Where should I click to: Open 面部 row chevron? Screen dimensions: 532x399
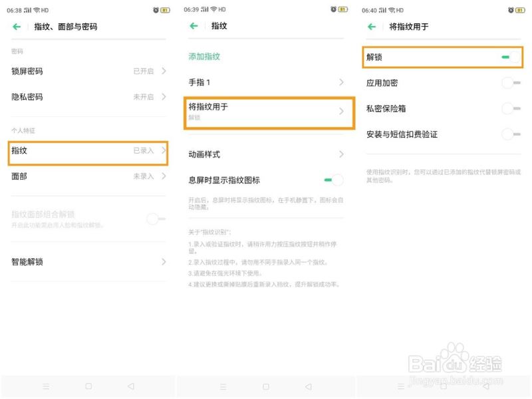(164, 176)
